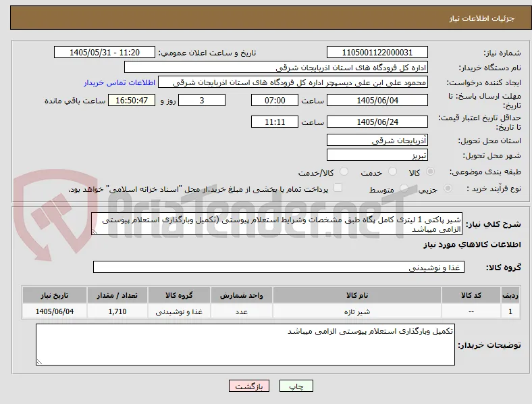532x404 pixels.
Task: Click the غذا و نوشیدنی table cell
Action: point(179,311)
